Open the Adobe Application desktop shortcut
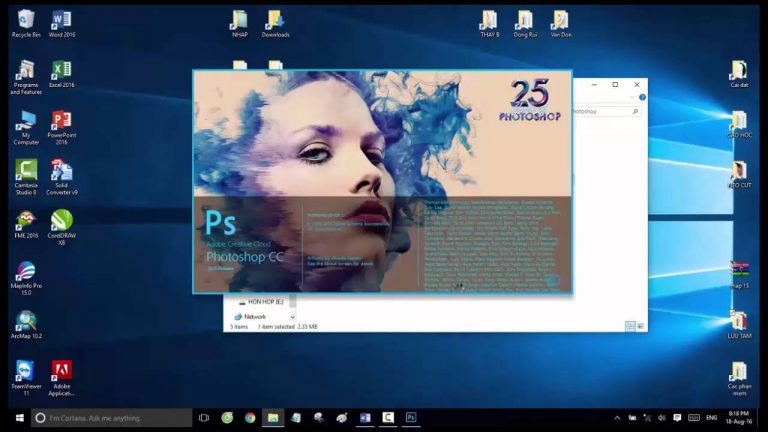This screenshot has width=768, height=432. 62,378
